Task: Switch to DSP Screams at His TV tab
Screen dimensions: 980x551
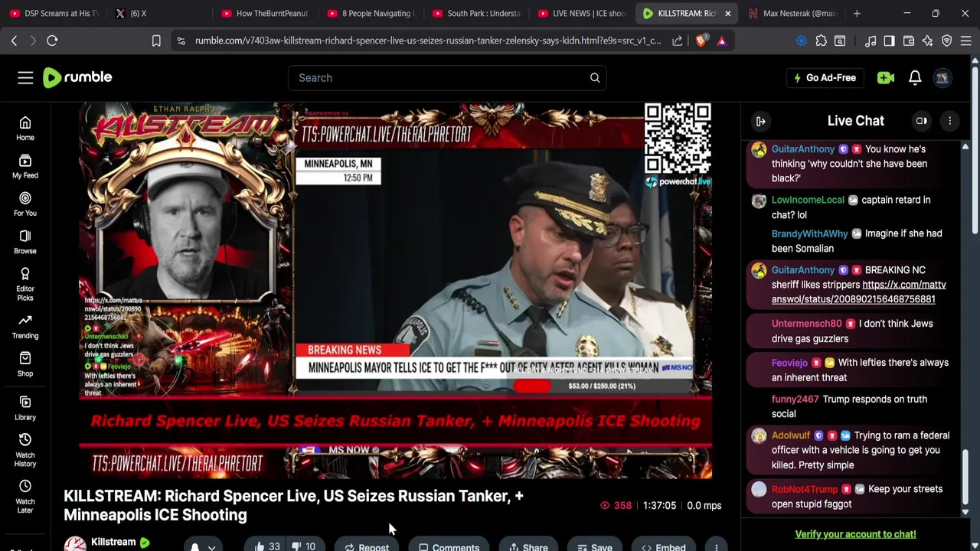Action: pos(54,13)
